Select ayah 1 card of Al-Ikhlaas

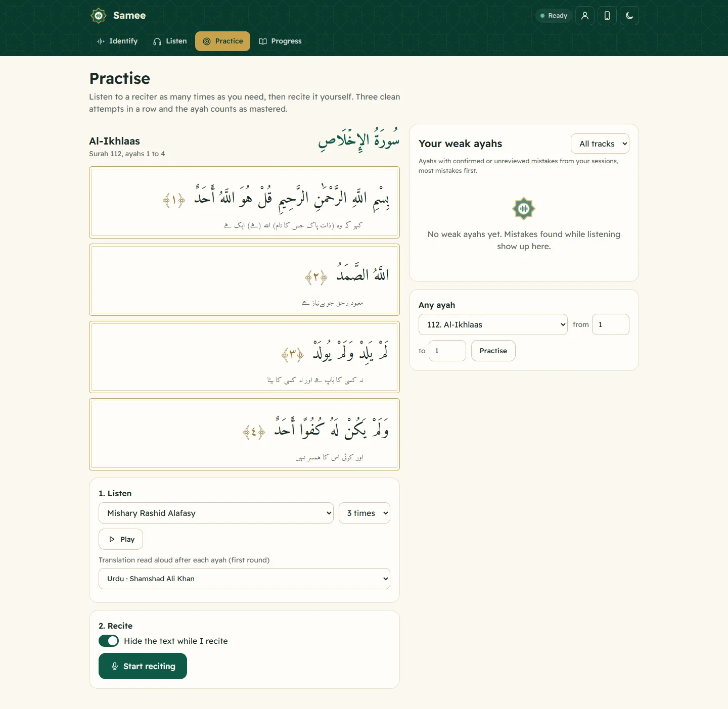(244, 202)
